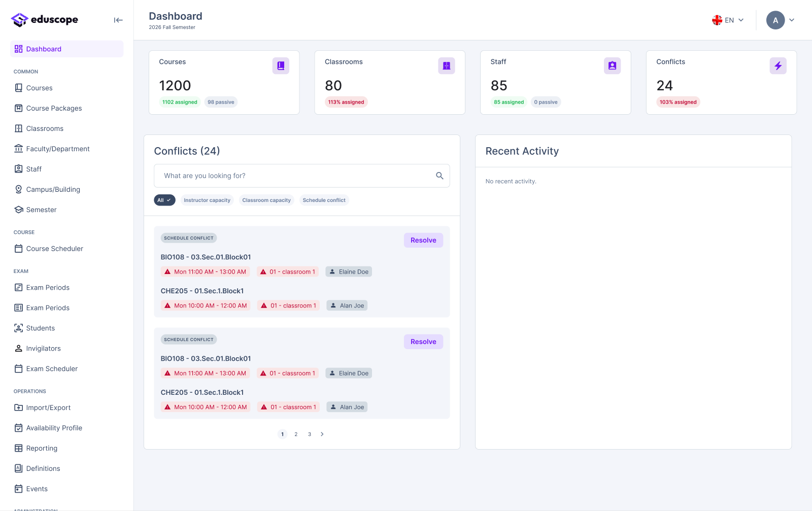Filter conflicts by Instructor capacity
The image size is (812, 511).
[x=207, y=200]
